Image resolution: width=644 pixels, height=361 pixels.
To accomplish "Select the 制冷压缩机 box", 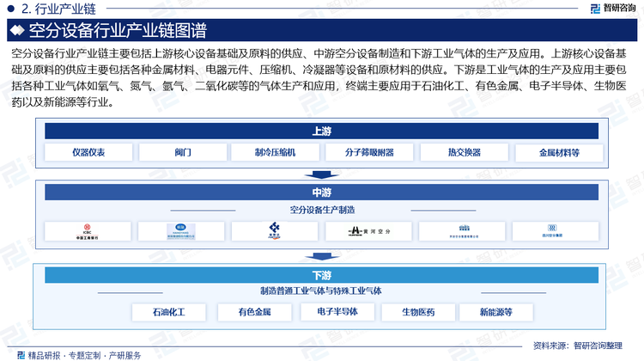I will click(275, 152).
